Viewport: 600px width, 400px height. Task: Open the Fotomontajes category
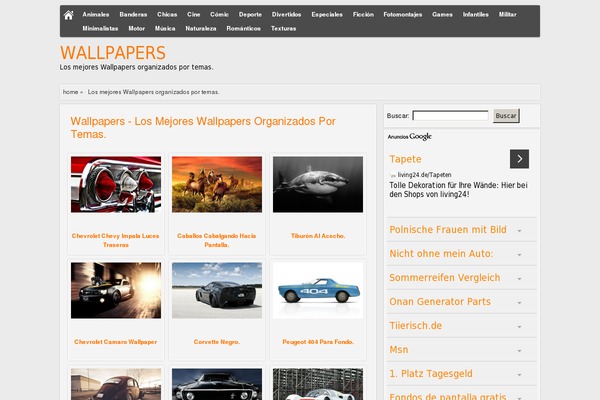403,15
